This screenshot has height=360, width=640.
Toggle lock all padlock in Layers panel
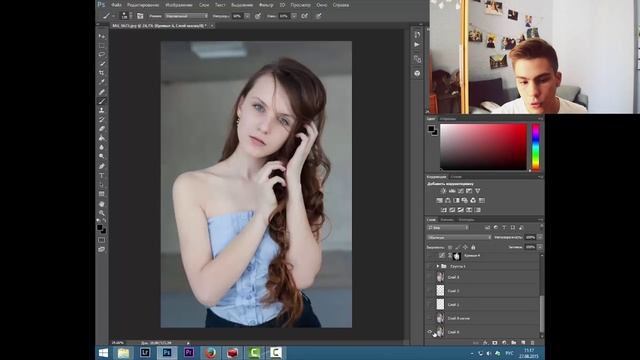click(x=473, y=247)
